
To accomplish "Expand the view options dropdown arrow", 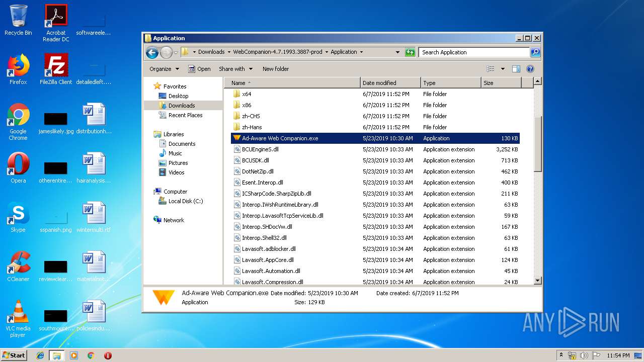I will tap(502, 69).
